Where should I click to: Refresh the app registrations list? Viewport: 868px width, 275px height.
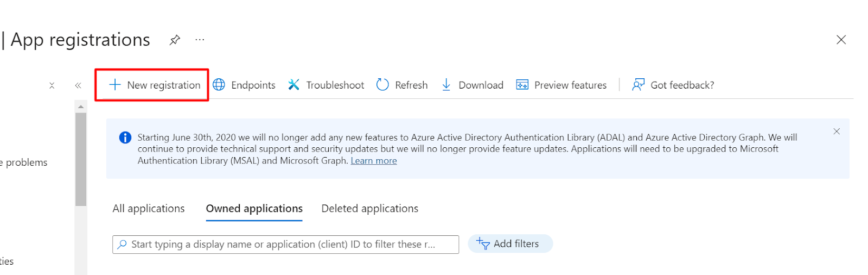[x=402, y=85]
